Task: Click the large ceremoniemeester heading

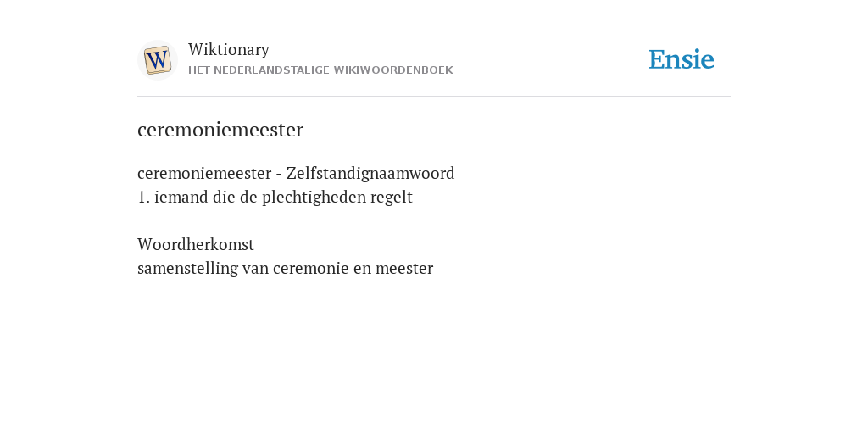Action: (220, 130)
